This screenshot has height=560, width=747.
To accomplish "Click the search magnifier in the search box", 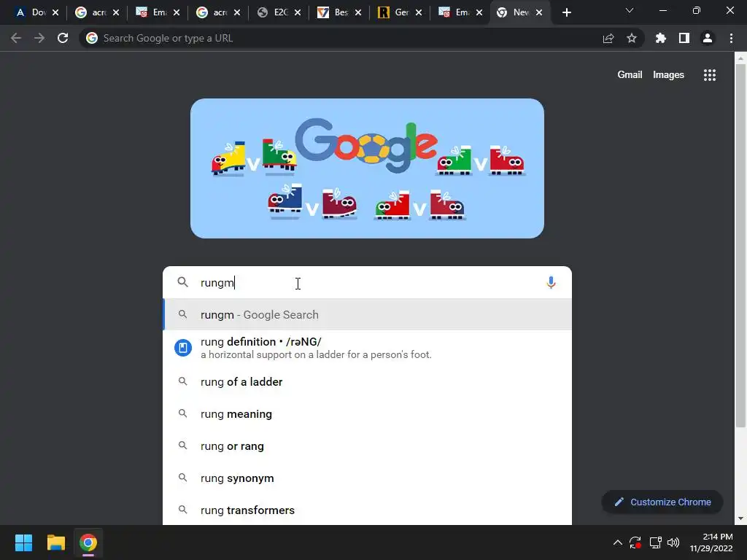I will tap(182, 282).
